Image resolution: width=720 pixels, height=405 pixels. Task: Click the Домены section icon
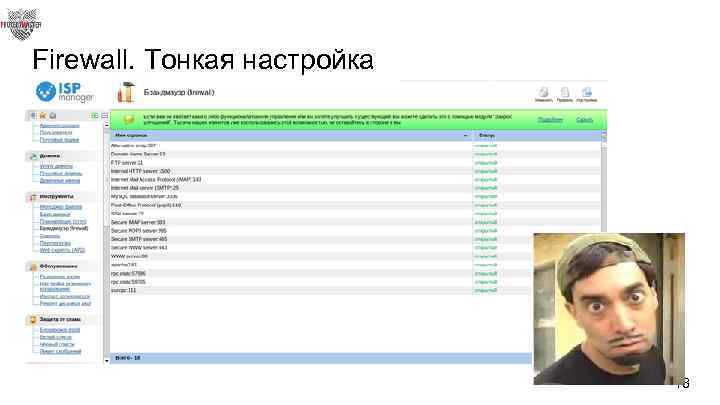tap(33, 156)
